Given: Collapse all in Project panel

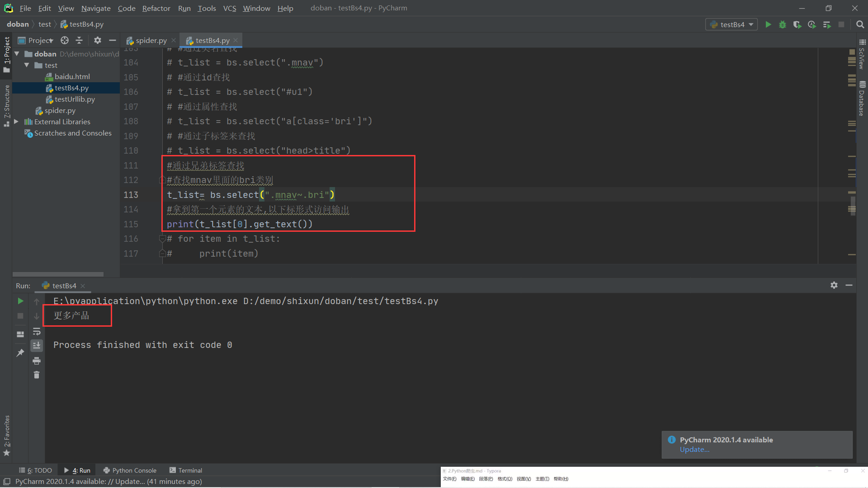Looking at the screenshot, I should (x=79, y=40).
